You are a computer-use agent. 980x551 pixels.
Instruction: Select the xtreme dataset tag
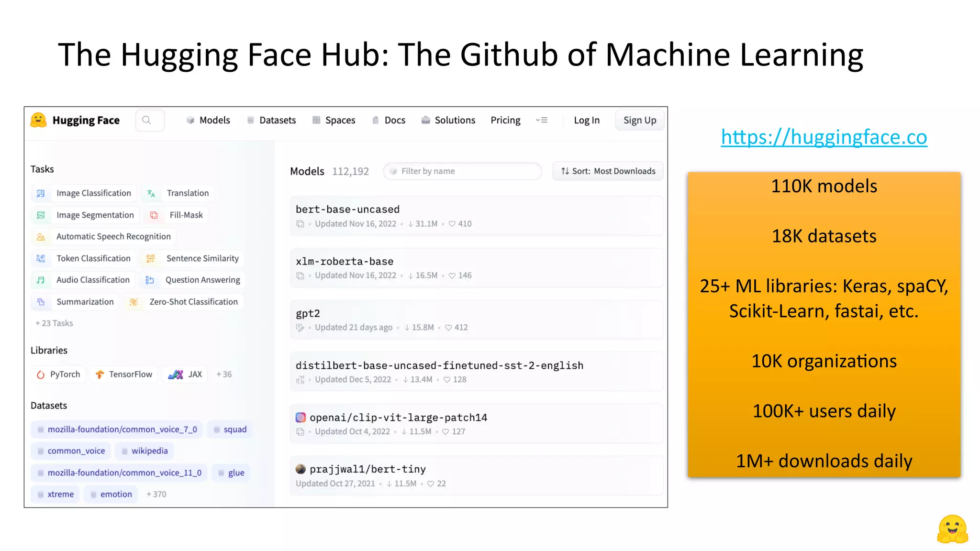(x=56, y=495)
